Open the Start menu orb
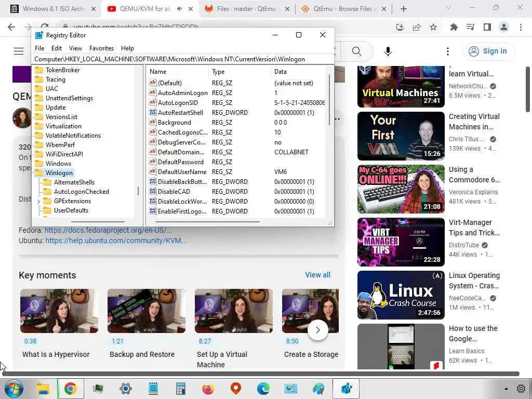Image resolution: width=532 pixels, height=399 pixels. (14, 389)
